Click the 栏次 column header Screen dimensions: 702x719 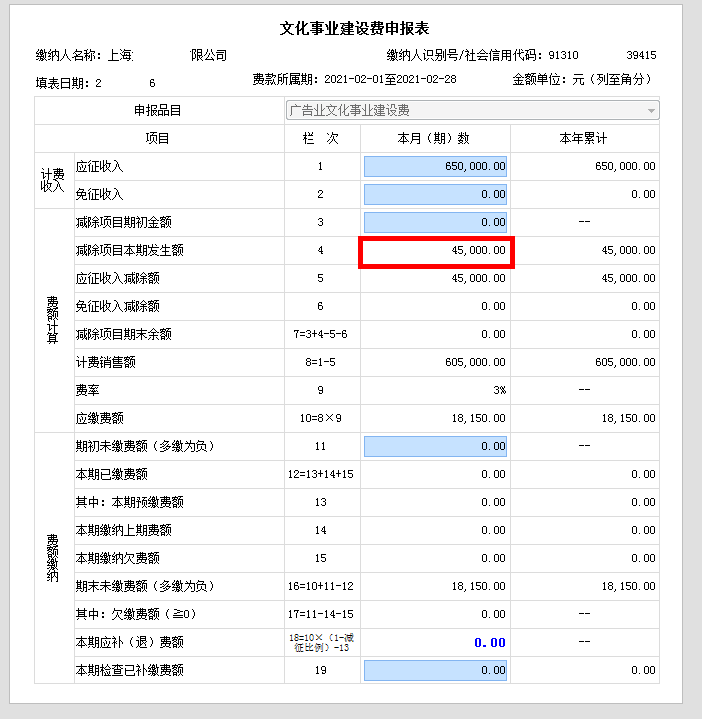pyautogui.click(x=321, y=138)
